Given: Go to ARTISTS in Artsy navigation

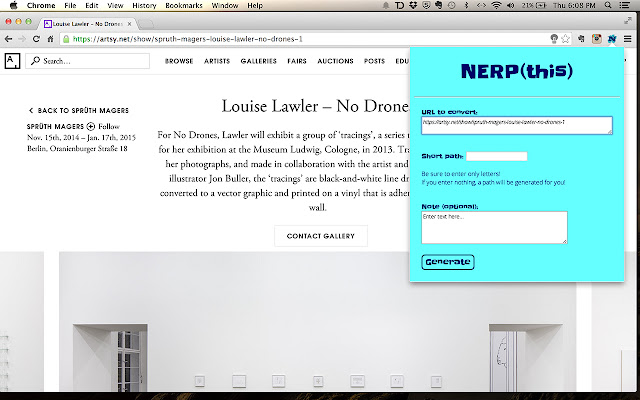Looking at the screenshot, I should [217, 61].
